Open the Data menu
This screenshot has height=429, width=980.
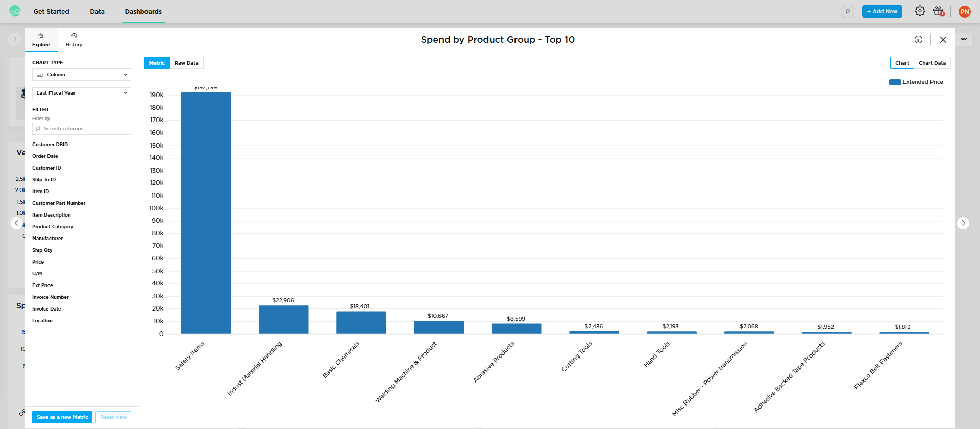pos(97,11)
